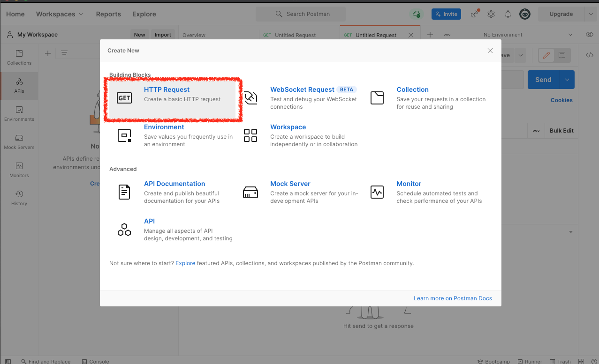This screenshot has height=364, width=599.
Task: Expand the Save dropdown arrow
Action: pos(520,55)
